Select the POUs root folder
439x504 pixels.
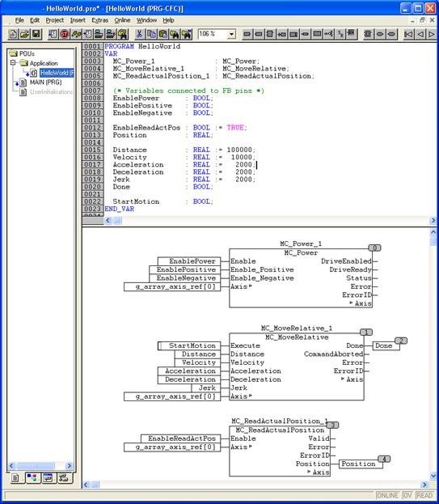27,53
